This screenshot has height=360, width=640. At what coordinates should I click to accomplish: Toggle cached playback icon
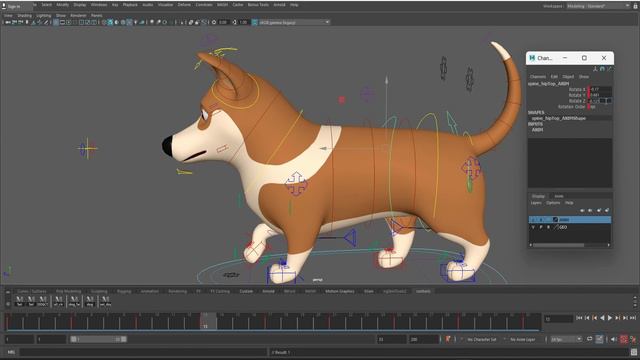[x=599, y=339]
